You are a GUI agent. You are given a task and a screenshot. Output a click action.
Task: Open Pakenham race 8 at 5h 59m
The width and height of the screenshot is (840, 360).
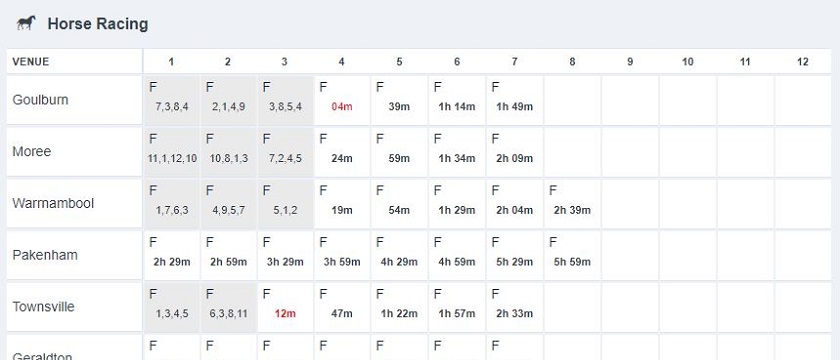(x=572, y=256)
